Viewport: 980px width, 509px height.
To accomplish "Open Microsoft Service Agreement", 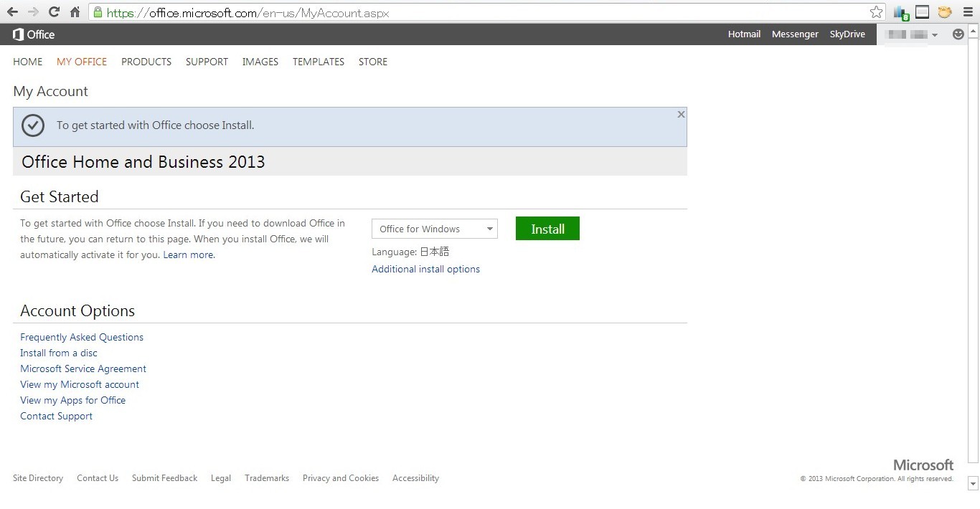I will click(83, 368).
